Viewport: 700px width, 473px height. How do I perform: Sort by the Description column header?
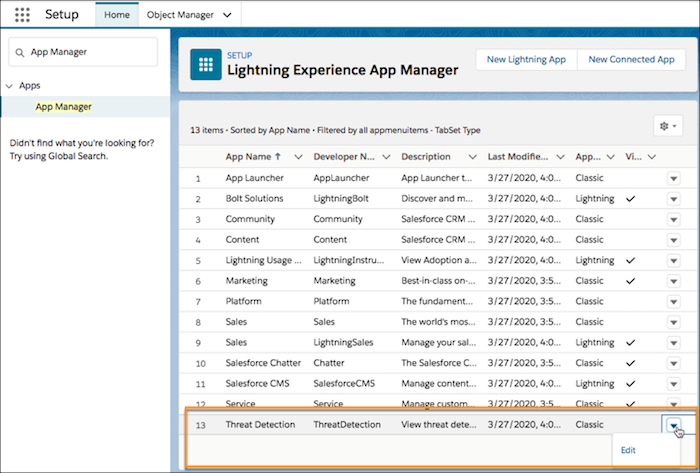pyautogui.click(x=425, y=157)
